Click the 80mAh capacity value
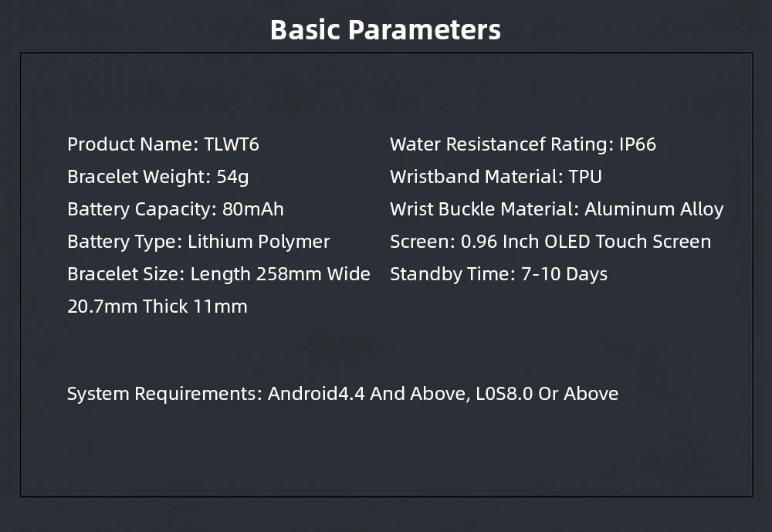The height and width of the screenshot is (532, 772). point(252,209)
